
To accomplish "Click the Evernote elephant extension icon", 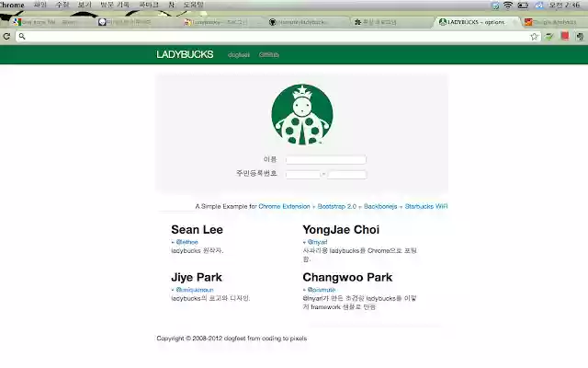I will coord(580,37).
